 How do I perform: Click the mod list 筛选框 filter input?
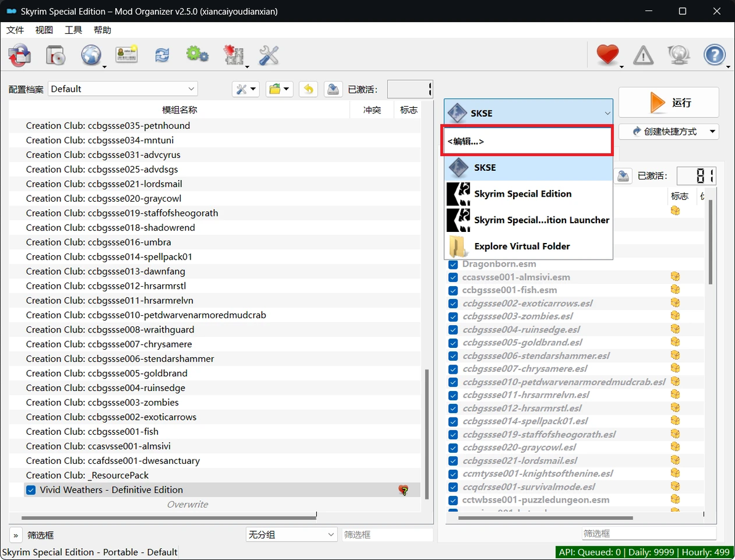click(387, 535)
